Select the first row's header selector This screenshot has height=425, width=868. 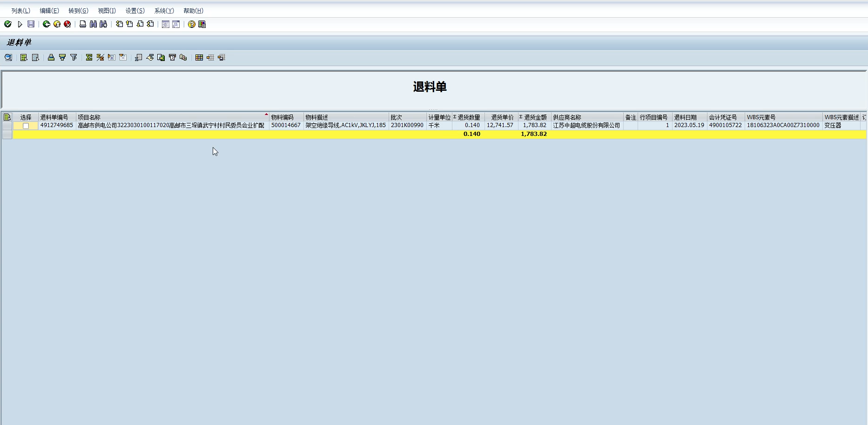pos(7,126)
